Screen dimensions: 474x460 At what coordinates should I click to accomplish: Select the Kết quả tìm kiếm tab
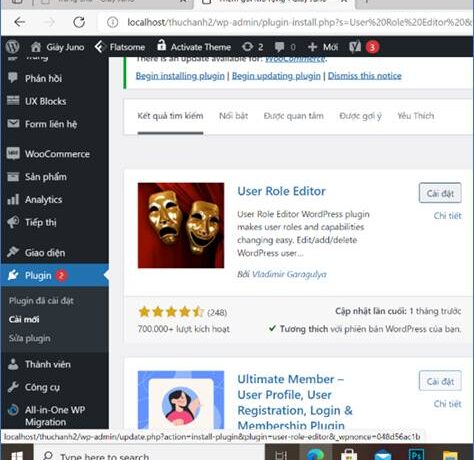[170, 116]
